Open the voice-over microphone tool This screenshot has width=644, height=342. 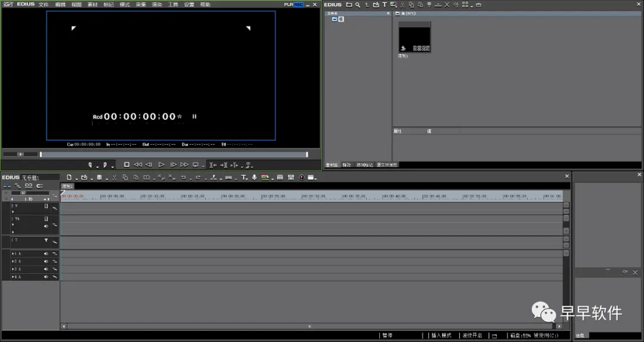[254, 178]
